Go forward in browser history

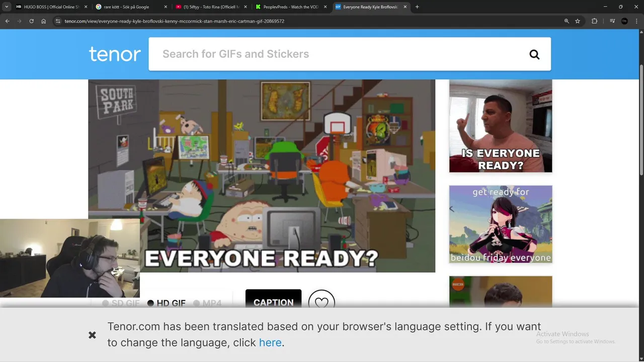(19, 21)
